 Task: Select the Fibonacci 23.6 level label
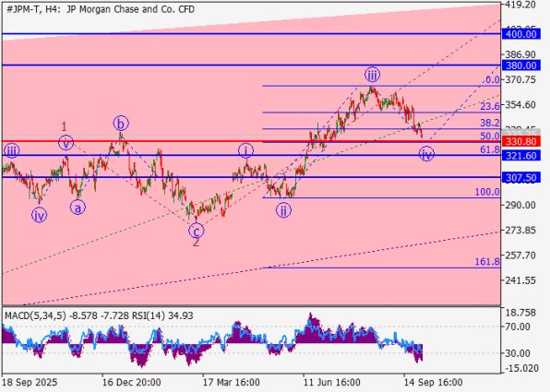click(490, 107)
